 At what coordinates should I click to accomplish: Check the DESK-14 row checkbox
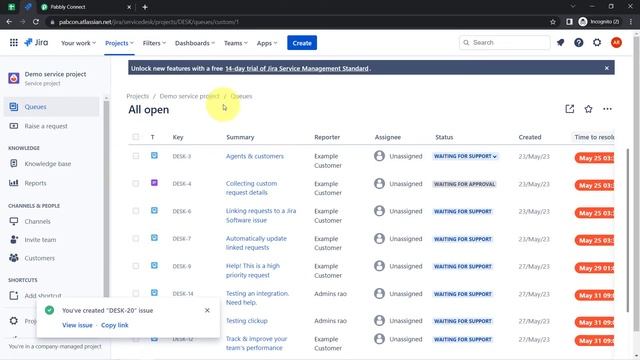(x=136, y=293)
